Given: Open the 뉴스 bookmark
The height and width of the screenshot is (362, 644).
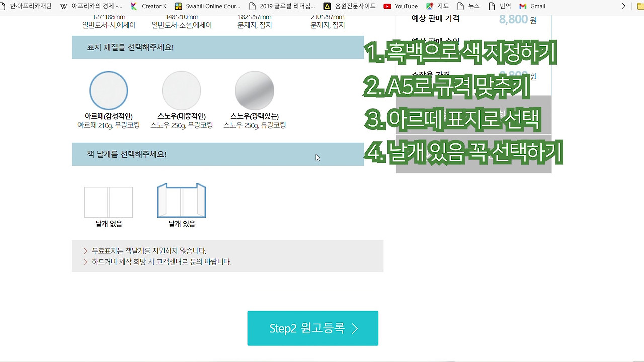Looking at the screenshot, I should [468, 6].
